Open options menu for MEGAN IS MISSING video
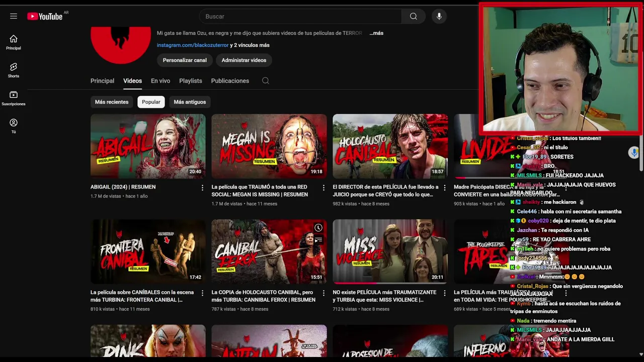The width and height of the screenshot is (644, 362). point(324,188)
